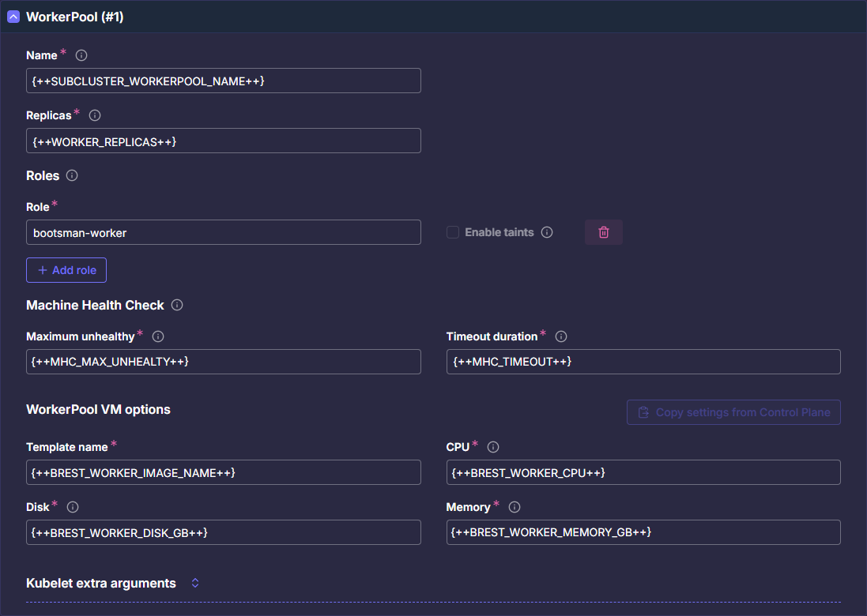Click the info icon beside Timeout duration
Screen dimensions: 867x616
[x=561, y=336]
